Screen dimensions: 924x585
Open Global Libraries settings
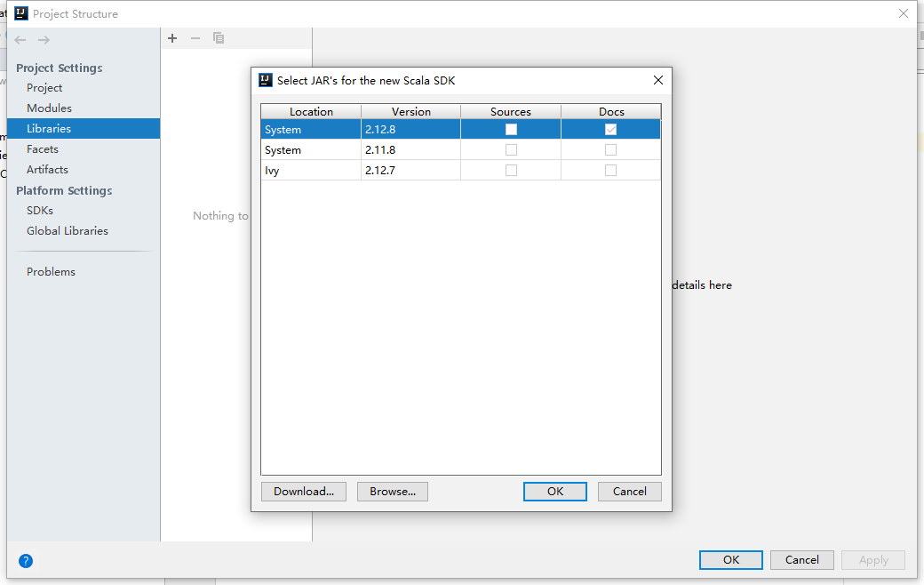(84, 230)
